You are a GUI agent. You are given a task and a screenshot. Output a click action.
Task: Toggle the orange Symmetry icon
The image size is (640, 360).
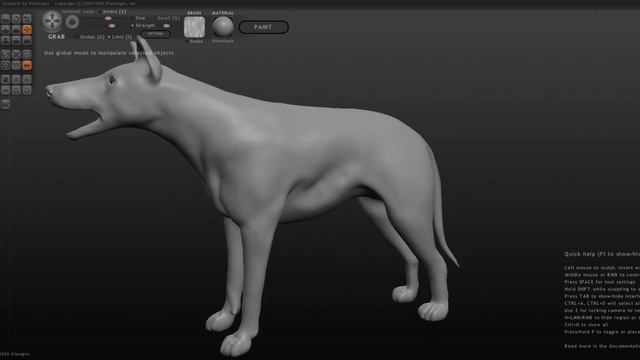click(x=27, y=65)
